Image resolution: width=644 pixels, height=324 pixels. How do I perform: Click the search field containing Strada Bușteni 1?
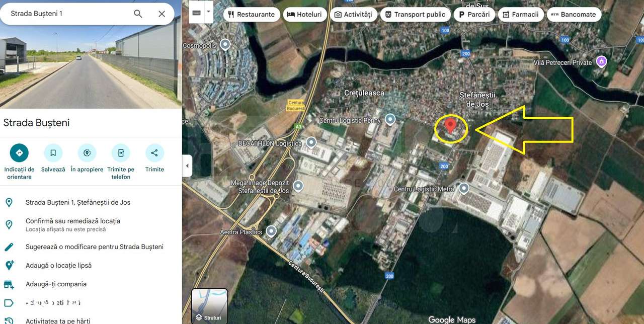pos(68,14)
